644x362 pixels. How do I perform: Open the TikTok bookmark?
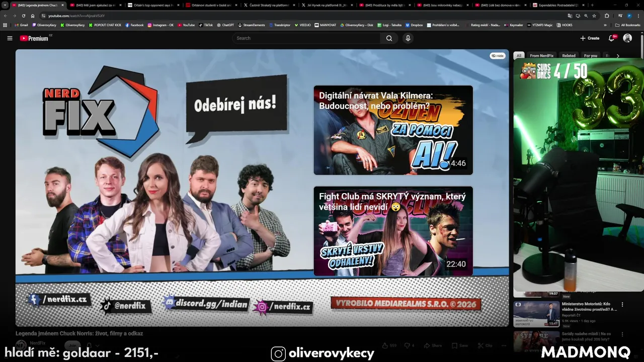[206, 25]
